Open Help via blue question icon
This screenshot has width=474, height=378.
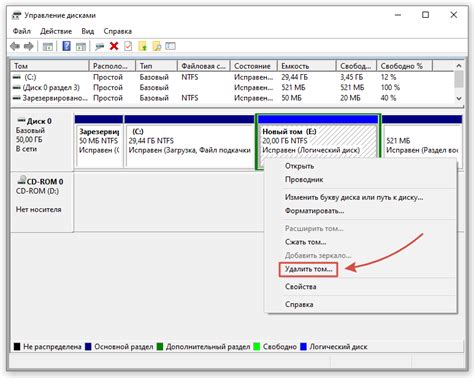click(x=67, y=46)
